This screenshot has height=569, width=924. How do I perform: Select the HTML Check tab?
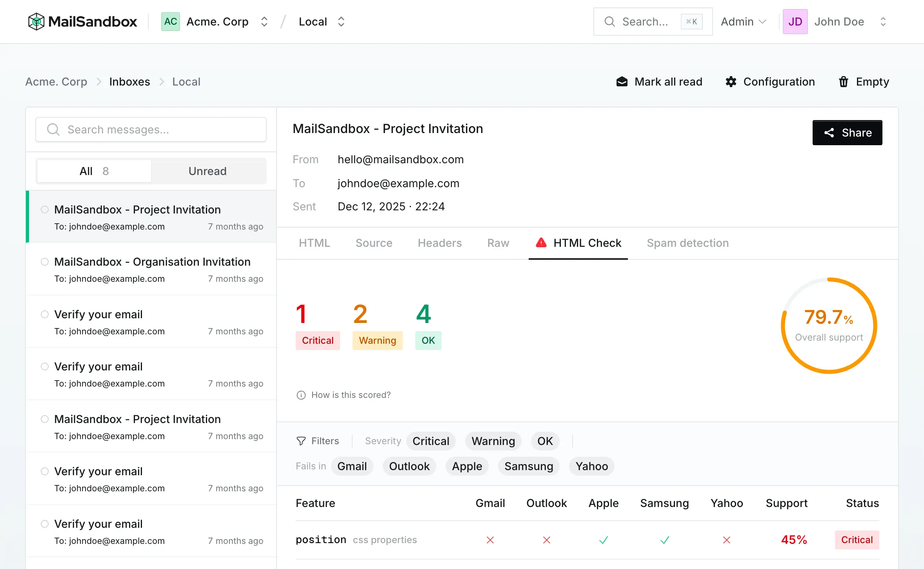[578, 243]
